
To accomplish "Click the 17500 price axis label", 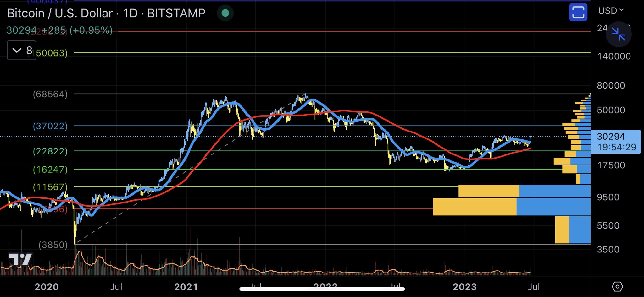I will pos(611,165).
